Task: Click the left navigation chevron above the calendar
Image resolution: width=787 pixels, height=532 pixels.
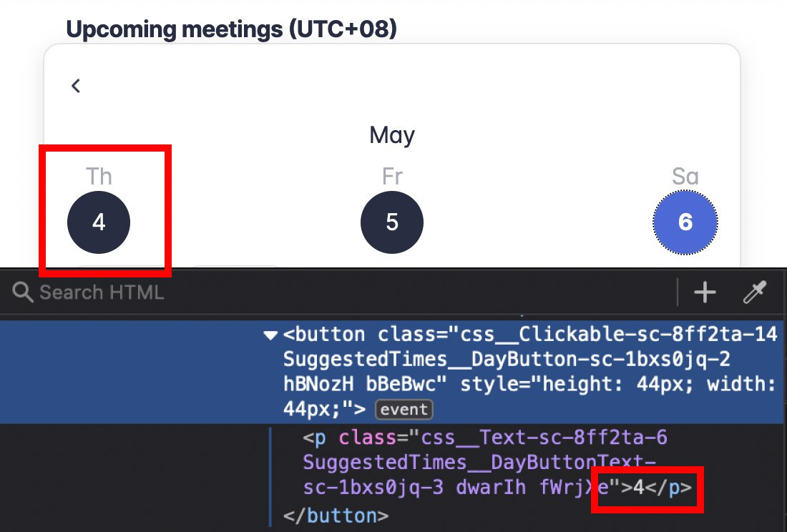Action: point(76,85)
